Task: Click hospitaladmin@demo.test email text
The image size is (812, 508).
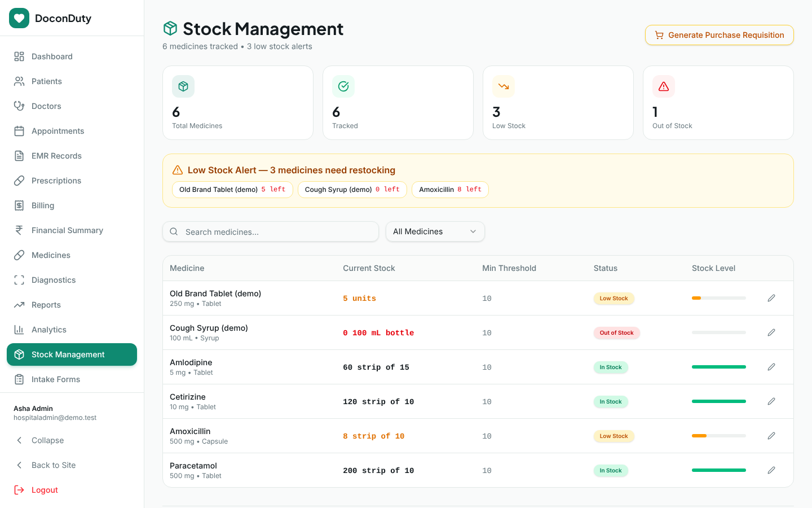Action: 55,418
